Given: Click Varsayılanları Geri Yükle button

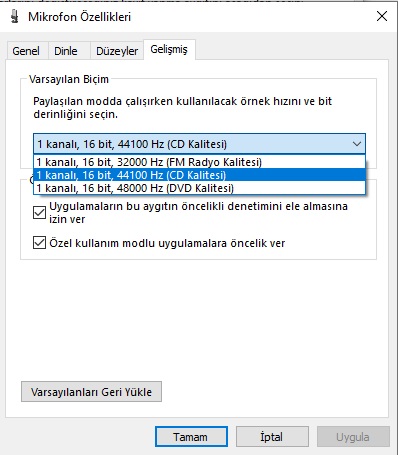Looking at the screenshot, I should pos(91,392).
